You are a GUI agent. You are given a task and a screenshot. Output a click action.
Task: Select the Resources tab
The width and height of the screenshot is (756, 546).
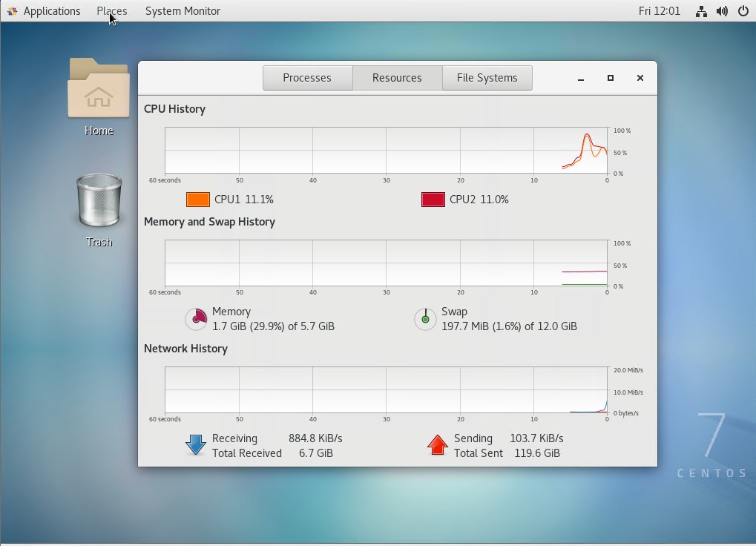397,78
